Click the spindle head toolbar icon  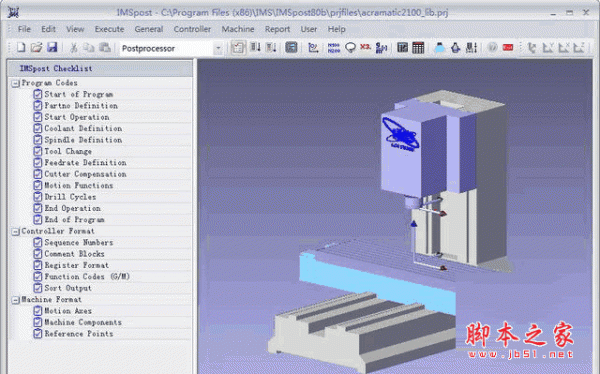pyautogui.click(x=455, y=48)
